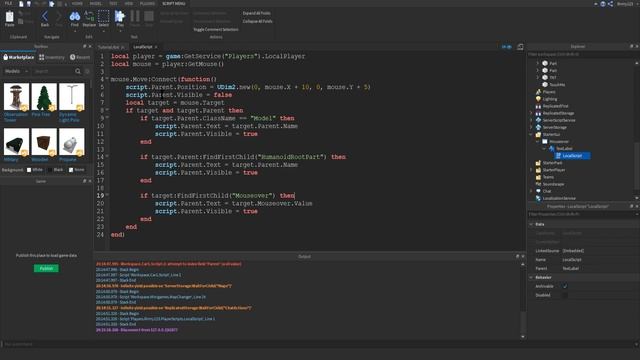This screenshot has width=640, height=360.
Task: Click the ServerStorage icon in Explorer
Action: pos(538,127)
